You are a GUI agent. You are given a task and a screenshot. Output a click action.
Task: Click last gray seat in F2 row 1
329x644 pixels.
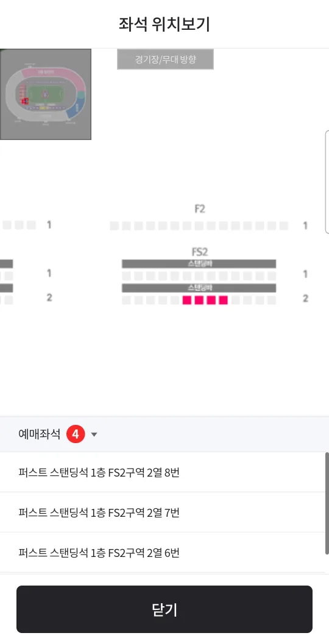pos(284,225)
